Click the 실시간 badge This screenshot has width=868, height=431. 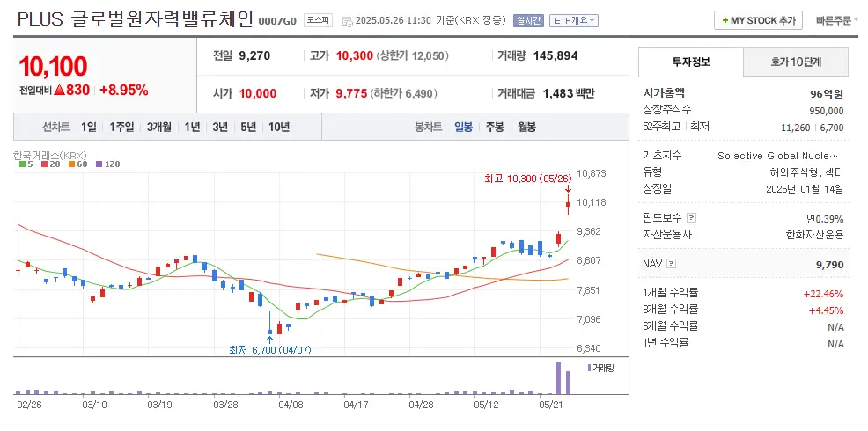coord(529,20)
